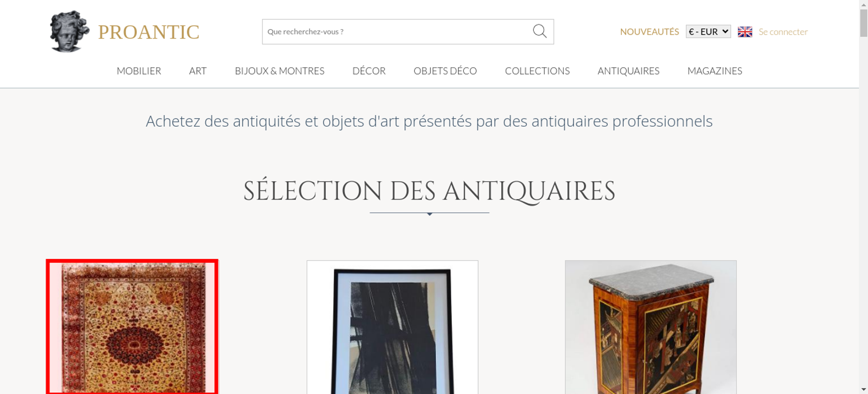Click the PROANTIC text logo
The height and width of the screenshot is (394, 868).
[148, 32]
